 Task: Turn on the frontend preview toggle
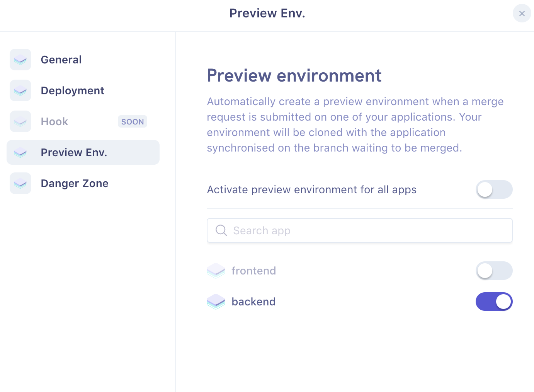point(493,271)
